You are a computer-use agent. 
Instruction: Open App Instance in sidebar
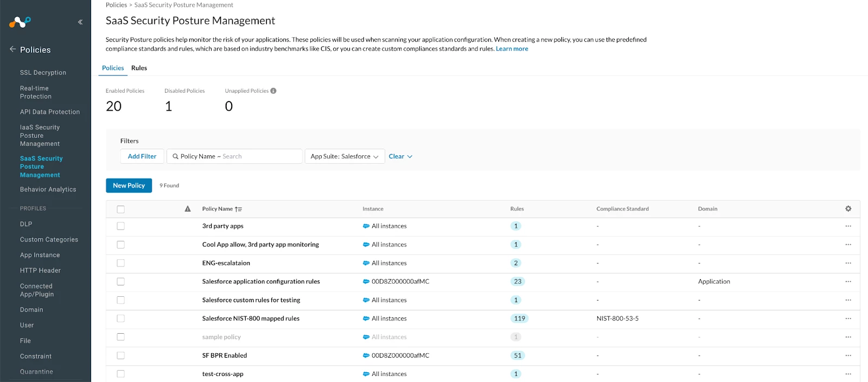click(40, 255)
